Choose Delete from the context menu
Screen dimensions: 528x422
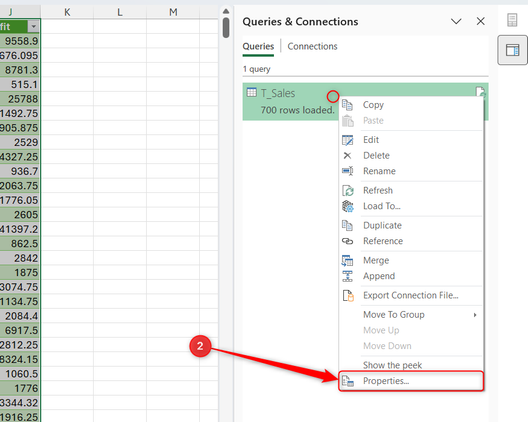411,156
